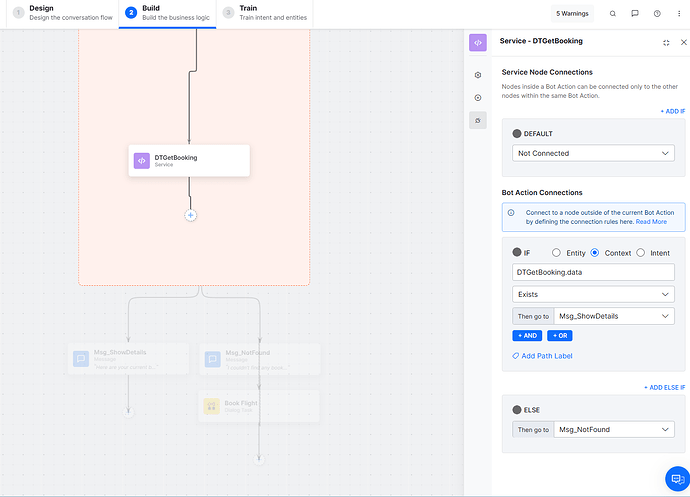
Task: Select the Context radio button
Action: point(596,253)
